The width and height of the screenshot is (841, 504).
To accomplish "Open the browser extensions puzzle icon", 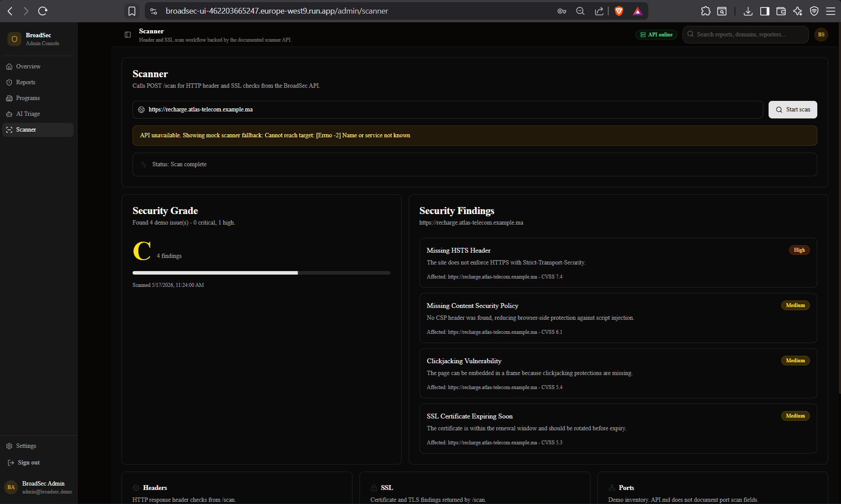I will click(705, 11).
